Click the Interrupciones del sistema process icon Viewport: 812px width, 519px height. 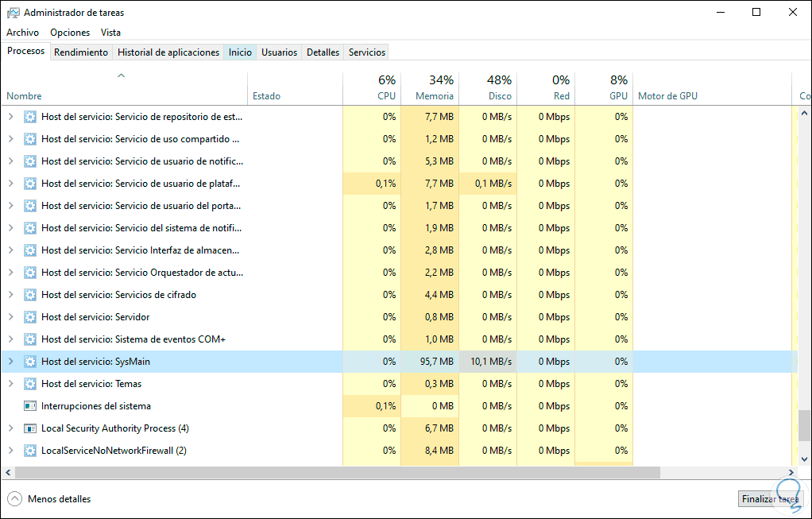[30, 406]
